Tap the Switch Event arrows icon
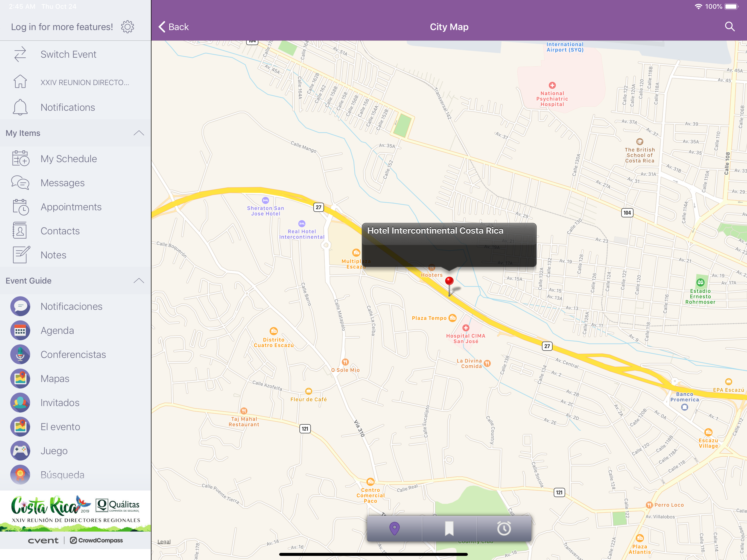 coord(20,54)
